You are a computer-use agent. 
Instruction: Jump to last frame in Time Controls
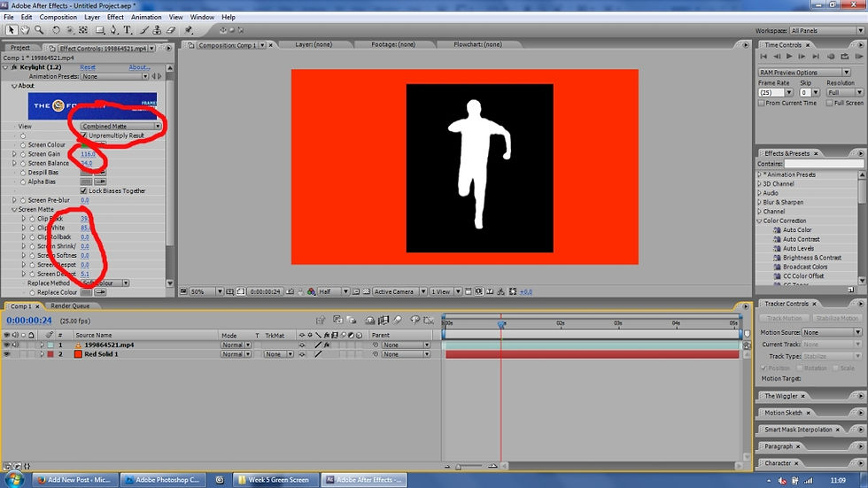click(816, 57)
